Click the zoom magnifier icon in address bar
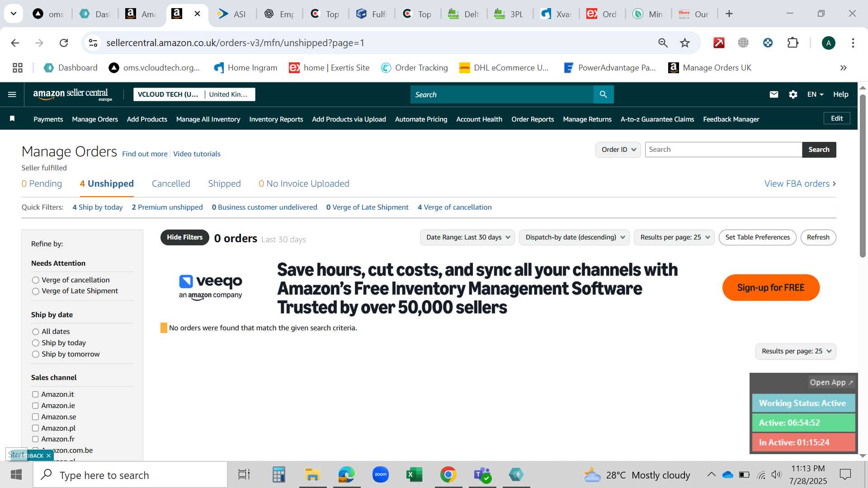 pyautogui.click(x=663, y=43)
